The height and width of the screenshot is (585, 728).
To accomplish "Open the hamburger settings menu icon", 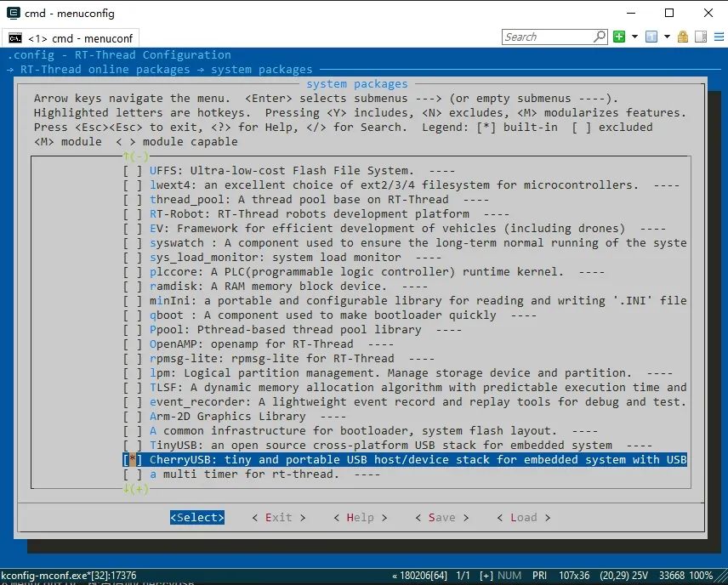I will pos(719,37).
